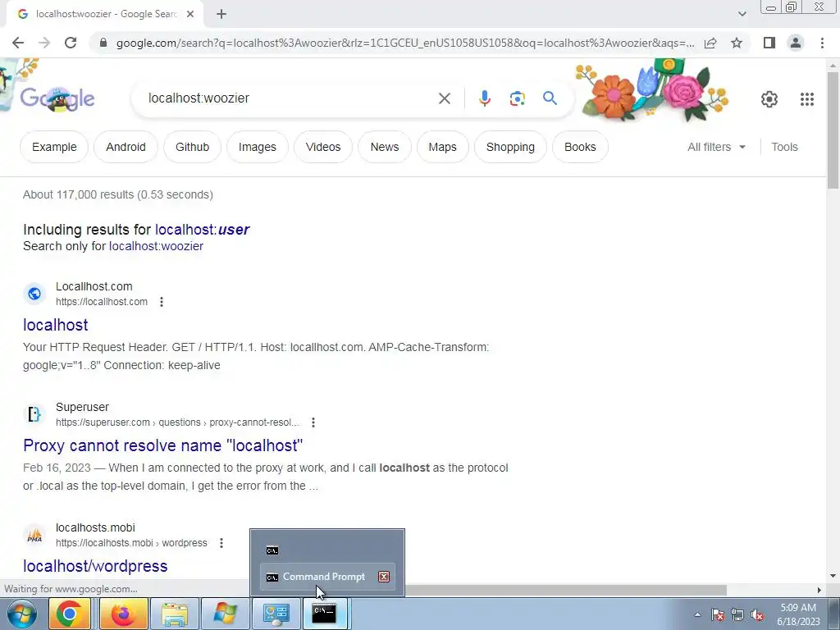
Task: Click the localhost:woozier browser tab
Action: [x=104, y=14]
